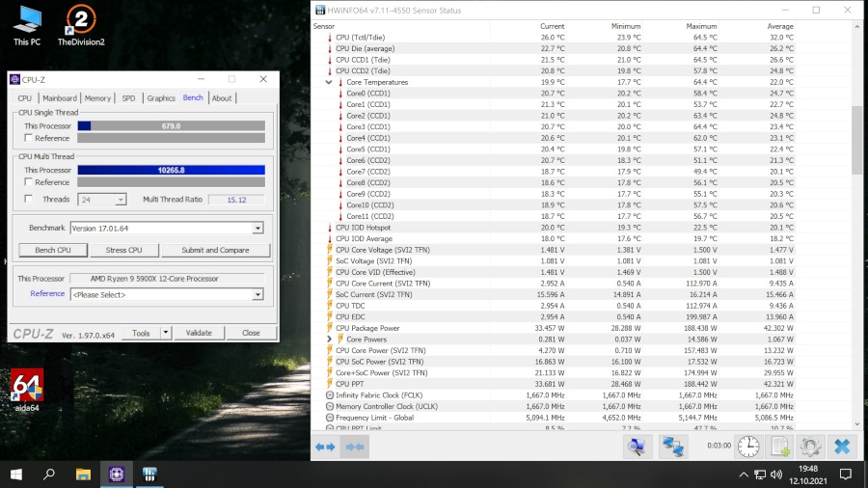Open taskbar search magnifier

(x=49, y=474)
